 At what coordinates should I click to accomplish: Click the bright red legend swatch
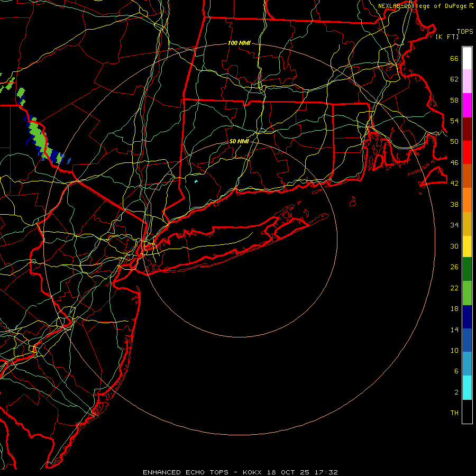pos(467,152)
